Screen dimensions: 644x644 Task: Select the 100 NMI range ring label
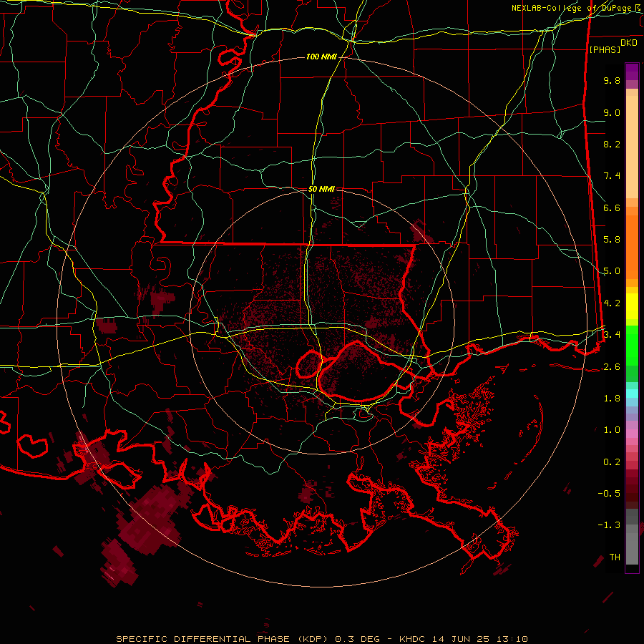click(321, 57)
